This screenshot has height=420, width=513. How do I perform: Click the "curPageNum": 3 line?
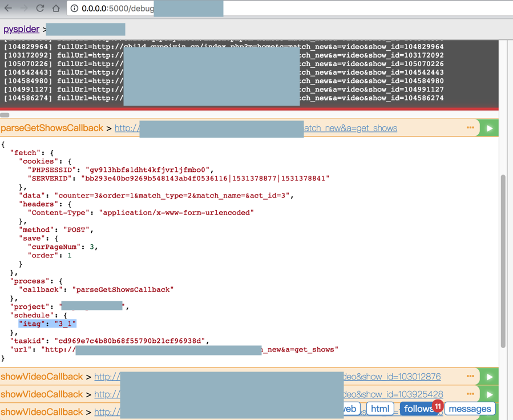click(x=63, y=247)
